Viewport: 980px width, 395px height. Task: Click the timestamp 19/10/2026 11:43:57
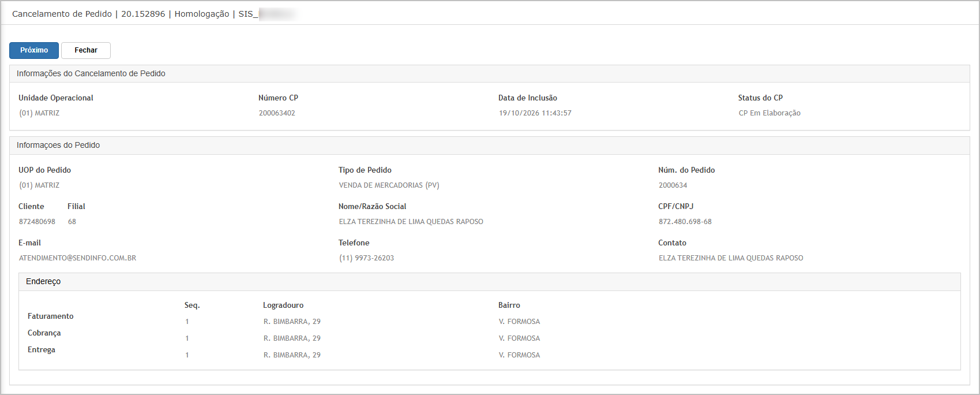pyautogui.click(x=535, y=113)
